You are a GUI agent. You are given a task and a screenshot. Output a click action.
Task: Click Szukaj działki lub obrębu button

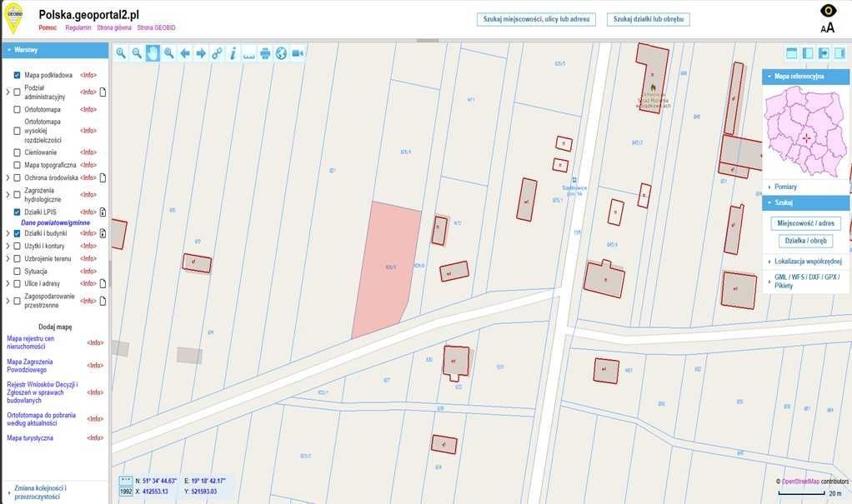coord(649,19)
